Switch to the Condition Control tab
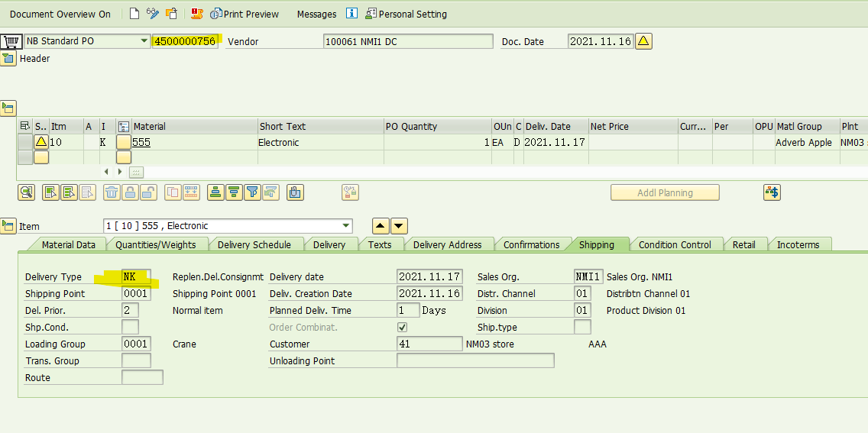Viewport: 868px width, 433px height. 675,244
